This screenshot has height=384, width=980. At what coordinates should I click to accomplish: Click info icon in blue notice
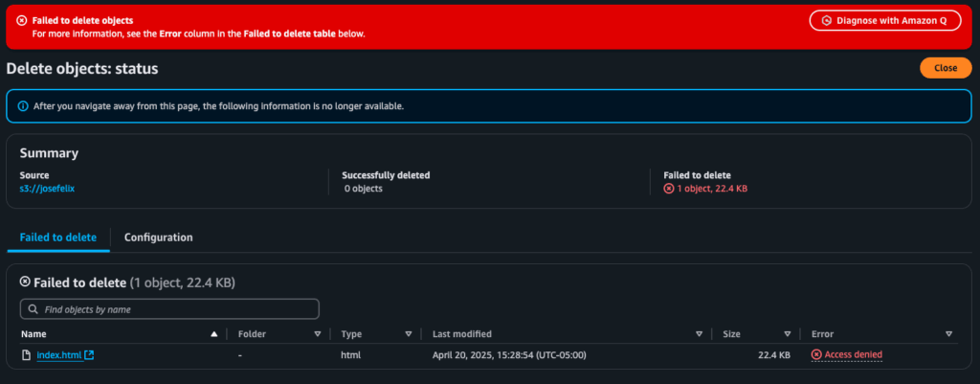tap(23, 106)
